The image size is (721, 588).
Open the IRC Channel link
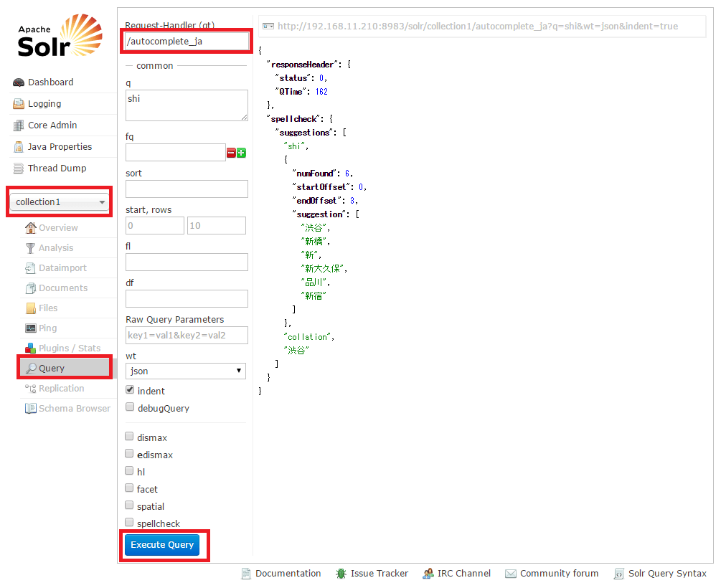[464, 573]
